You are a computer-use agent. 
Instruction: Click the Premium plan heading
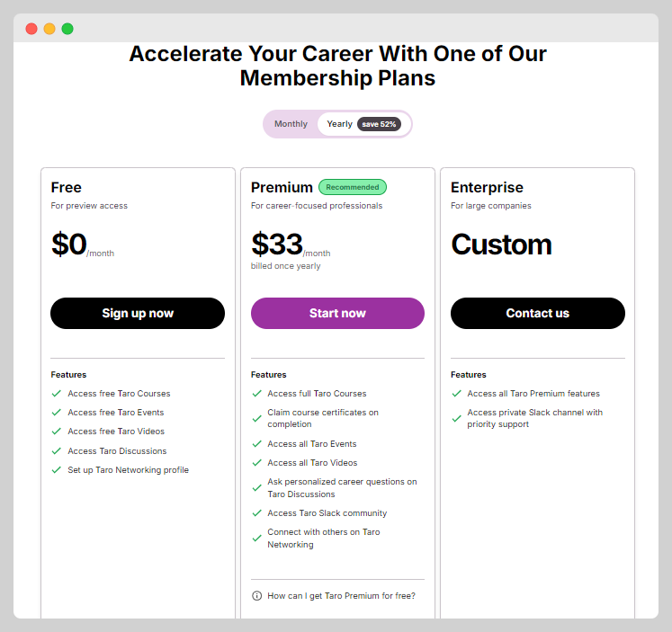tap(282, 187)
